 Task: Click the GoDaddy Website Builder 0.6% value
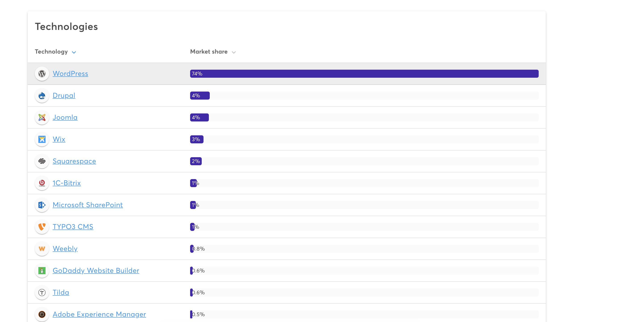tap(199, 271)
